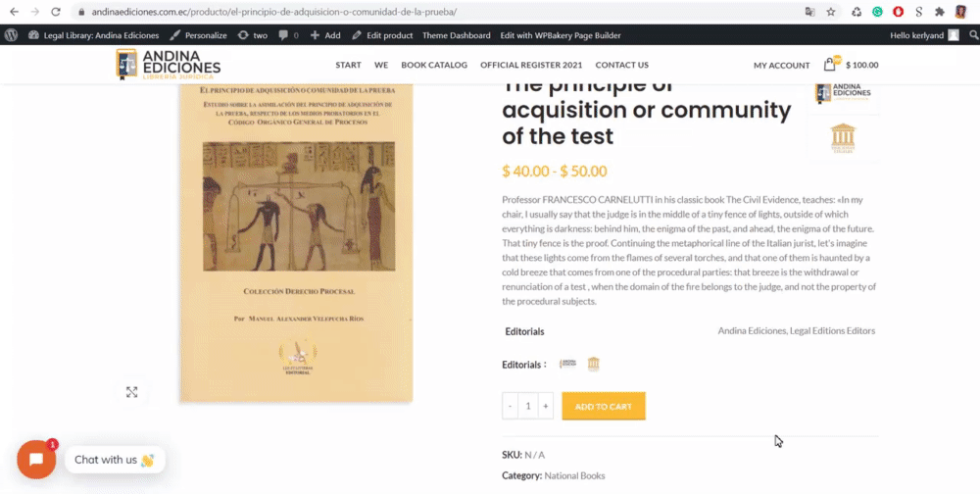The image size is (980, 494).
Task: Open admin bar search magnifier icon
Action: coord(973,35)
